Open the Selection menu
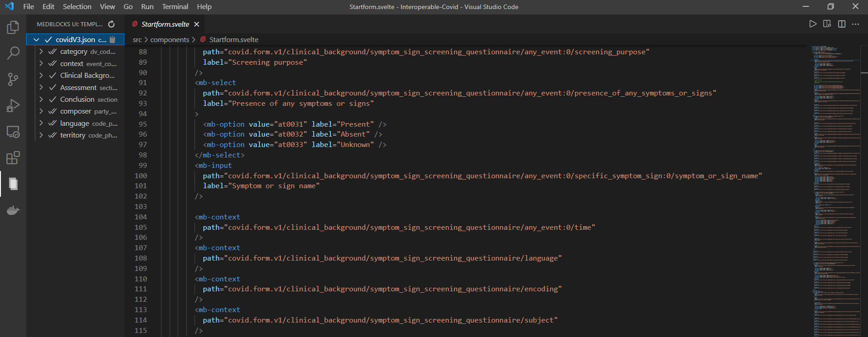Screen dimensions: 868x337 pos(77,6)
